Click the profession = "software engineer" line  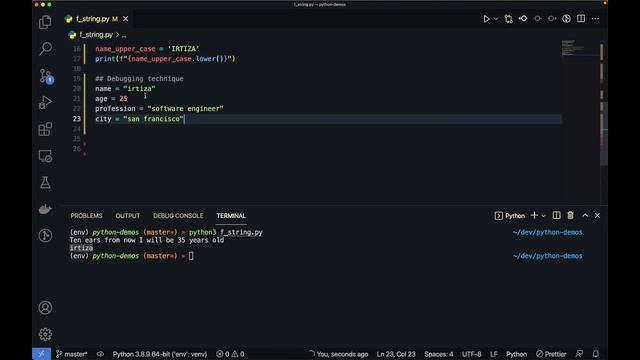[x=159, y=109]
